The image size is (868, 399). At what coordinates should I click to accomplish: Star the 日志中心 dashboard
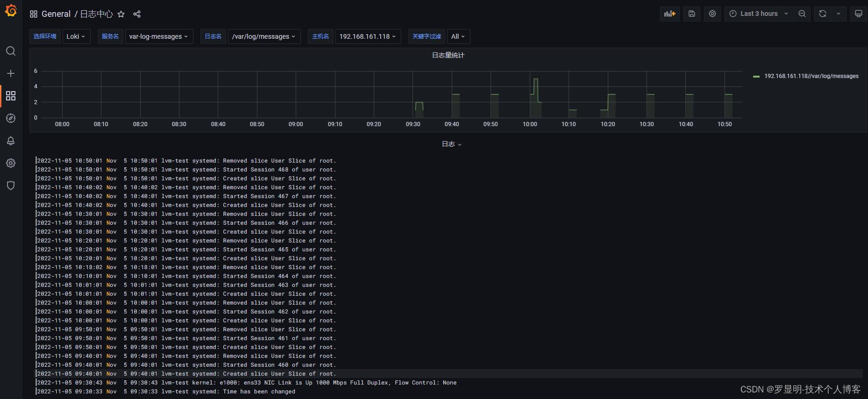point(121,14)
